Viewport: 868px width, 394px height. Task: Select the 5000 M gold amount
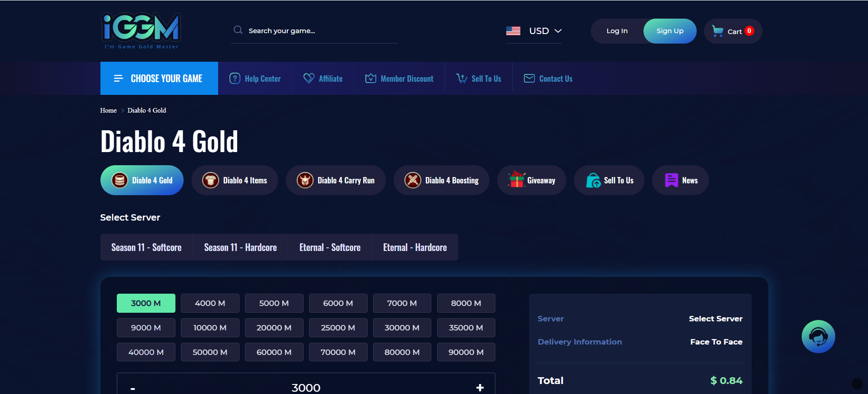(274, 303)
